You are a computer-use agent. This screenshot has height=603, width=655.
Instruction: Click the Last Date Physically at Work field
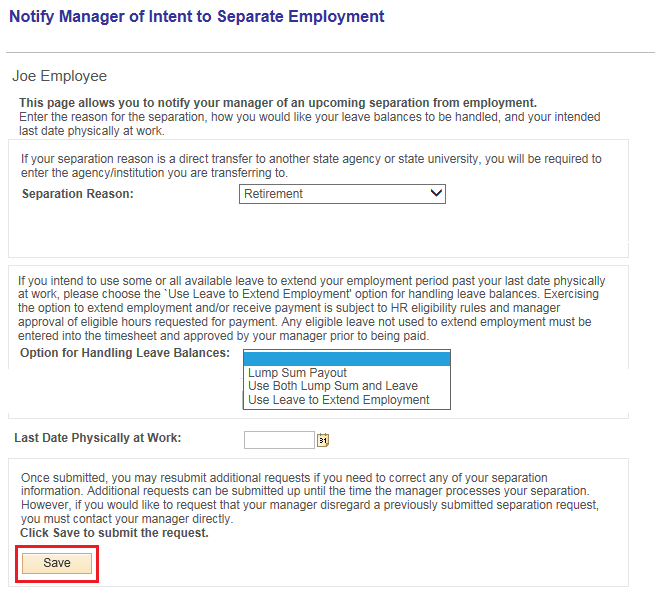[x=279, y=440]
